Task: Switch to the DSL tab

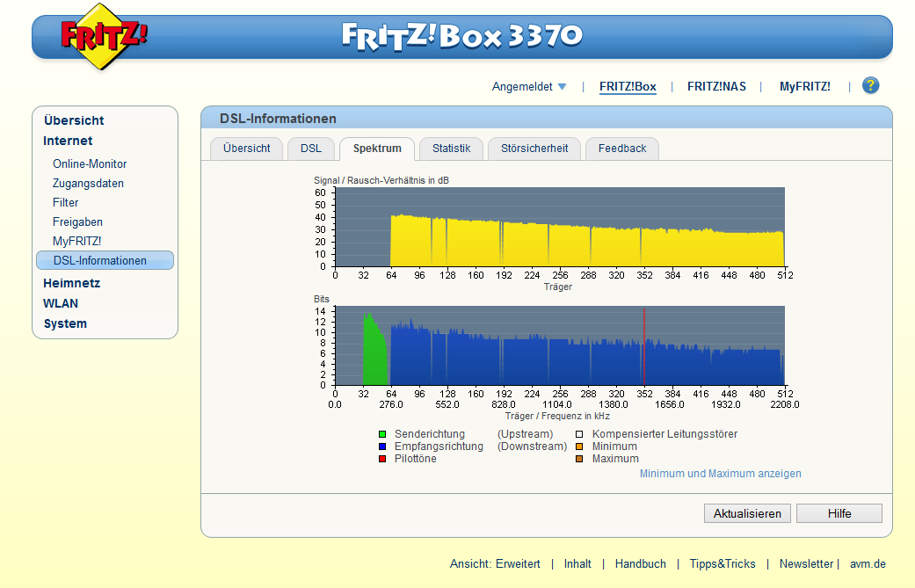Action: pyautogui.click(x=311, y=149)
